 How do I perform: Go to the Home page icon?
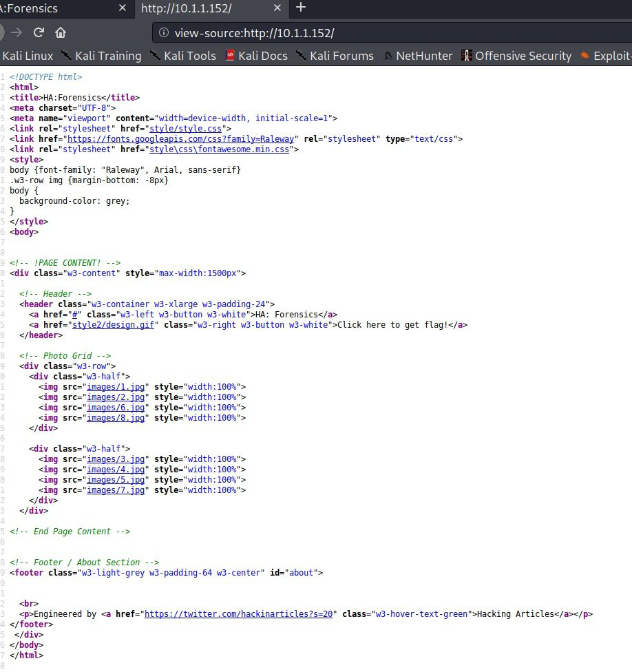click(x=61, y=32)
